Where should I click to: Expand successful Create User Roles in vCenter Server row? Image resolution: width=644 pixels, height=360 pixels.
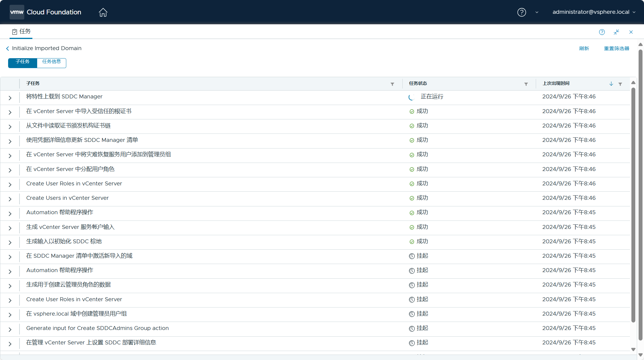coord(10,185)
